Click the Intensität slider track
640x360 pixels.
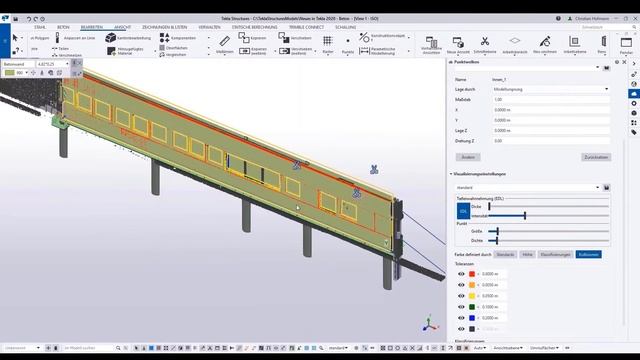click(x=549, y=216)
